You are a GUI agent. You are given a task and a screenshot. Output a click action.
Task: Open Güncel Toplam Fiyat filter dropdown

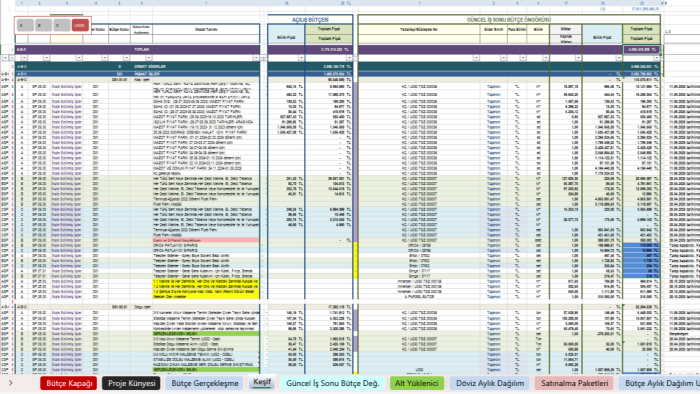656,58
